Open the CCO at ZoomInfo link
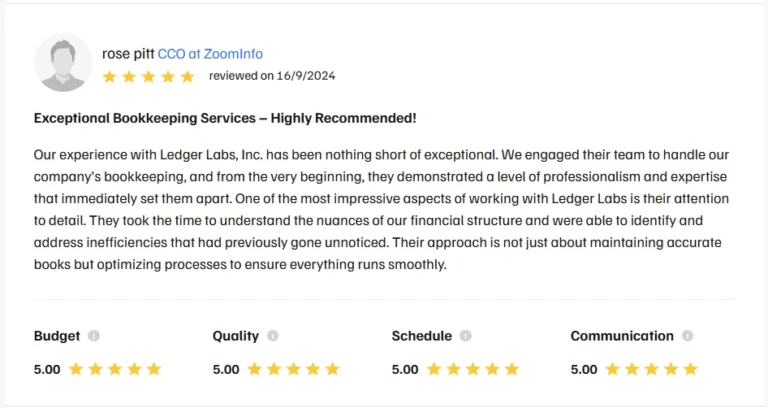 (x=210, y=54)
